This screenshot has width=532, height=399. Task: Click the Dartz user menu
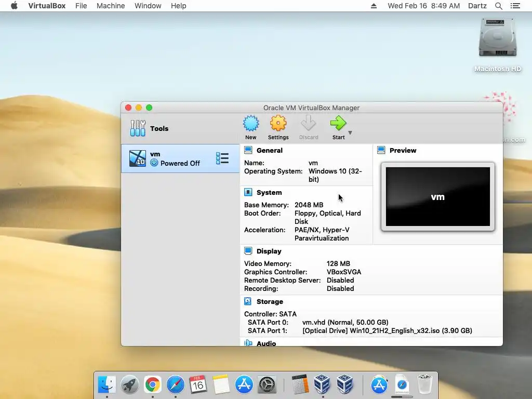477,6
